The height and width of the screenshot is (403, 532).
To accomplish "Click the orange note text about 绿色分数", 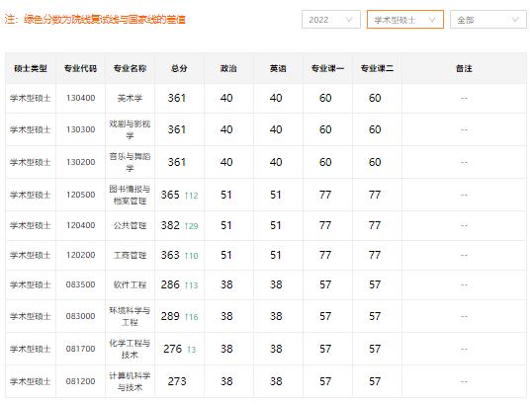I will pos(95,20).
